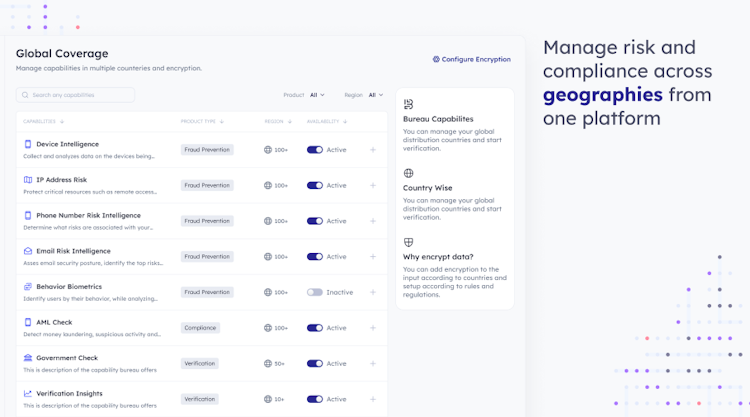
Task: Click the bold geographies word
Action: coord(603,95)
